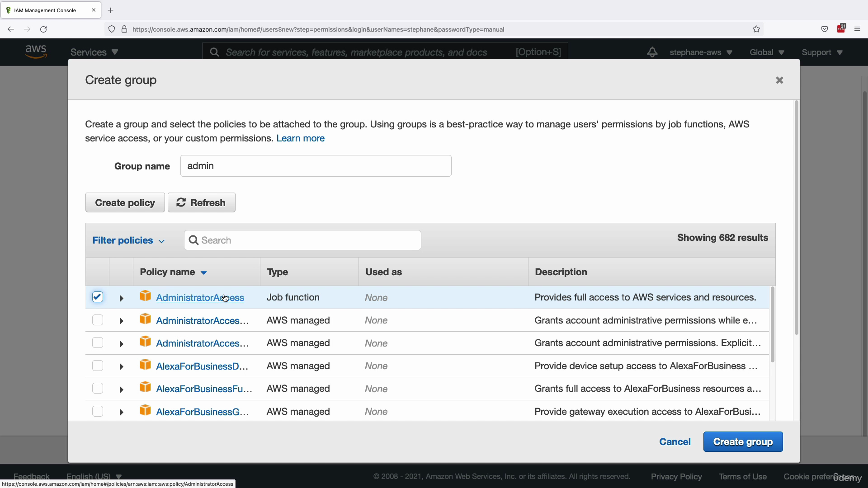Screen dimensions: 868x488
Task: Expand the second AdministratorAcces... row arrow
Action: [x=121, y=321]
